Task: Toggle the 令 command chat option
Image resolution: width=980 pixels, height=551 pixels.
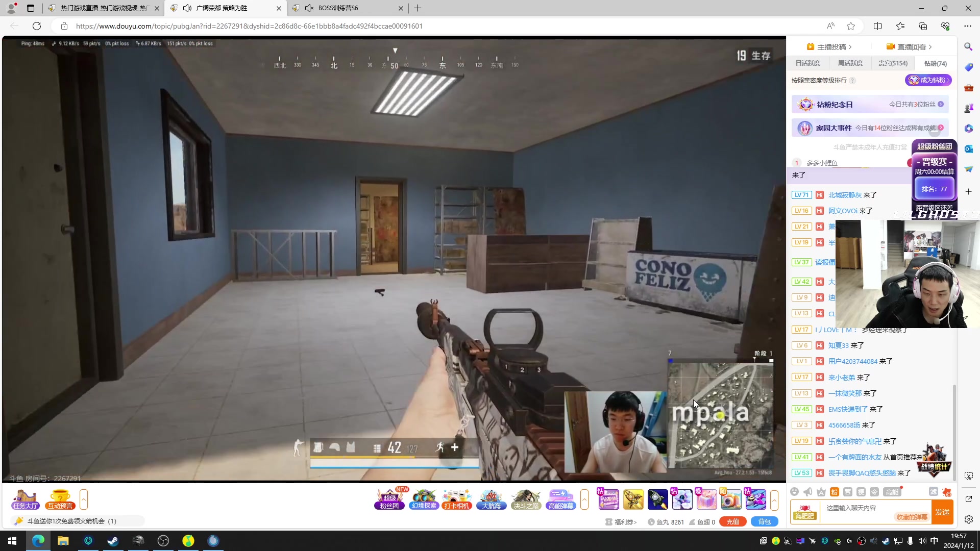Action: click(x=874, y=492)
